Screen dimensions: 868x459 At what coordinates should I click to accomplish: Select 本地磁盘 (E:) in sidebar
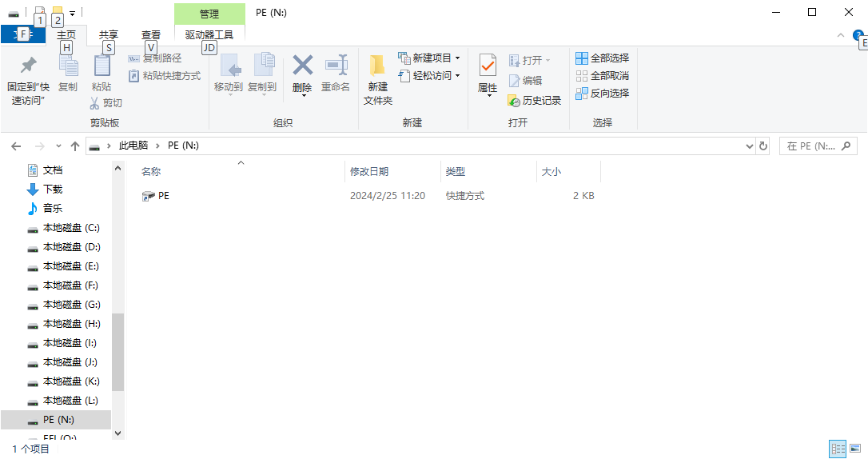(64, 266)
